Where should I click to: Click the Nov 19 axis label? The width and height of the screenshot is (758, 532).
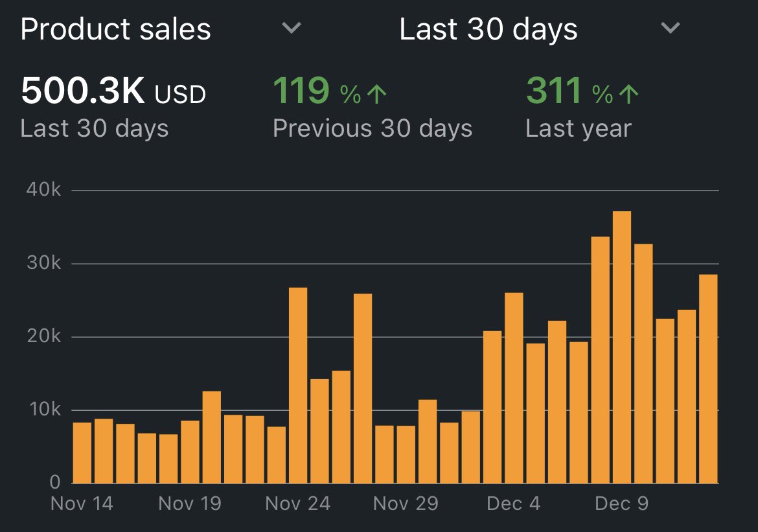click(189, 503)
